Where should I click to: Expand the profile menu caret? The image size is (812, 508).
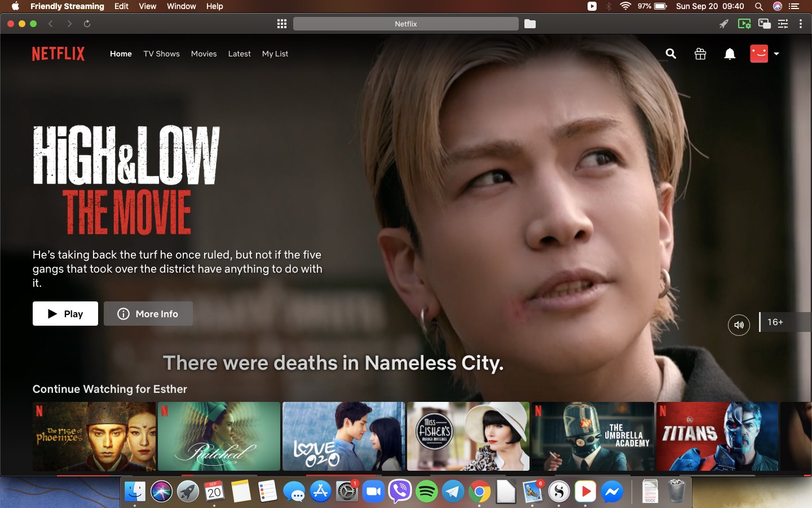[776, 54]
